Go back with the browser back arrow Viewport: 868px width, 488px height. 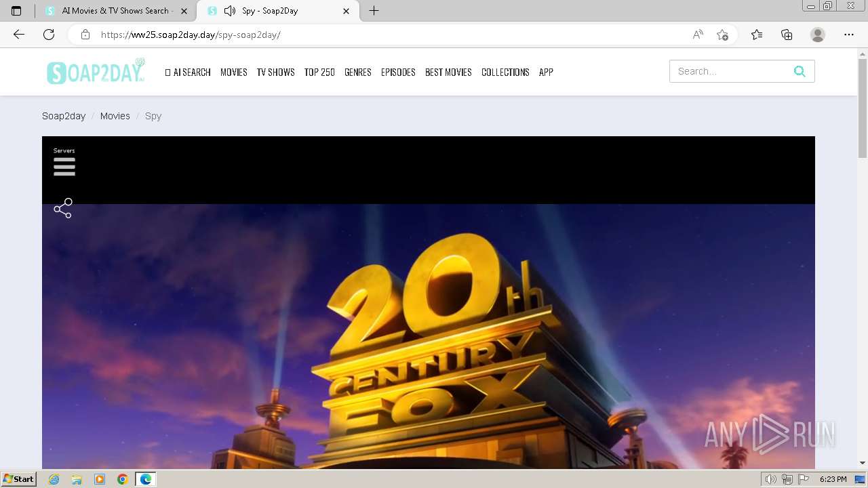[19, 35]
